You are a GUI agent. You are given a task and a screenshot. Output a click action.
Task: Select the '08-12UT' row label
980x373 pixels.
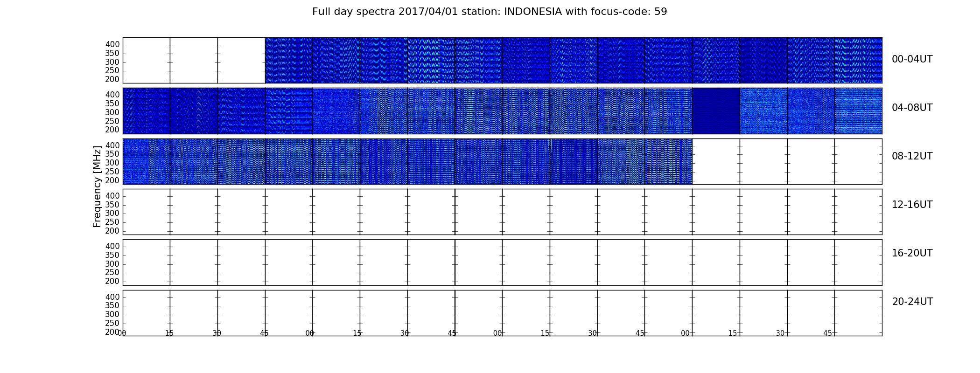pyautogui.click(x=912, y=156)
